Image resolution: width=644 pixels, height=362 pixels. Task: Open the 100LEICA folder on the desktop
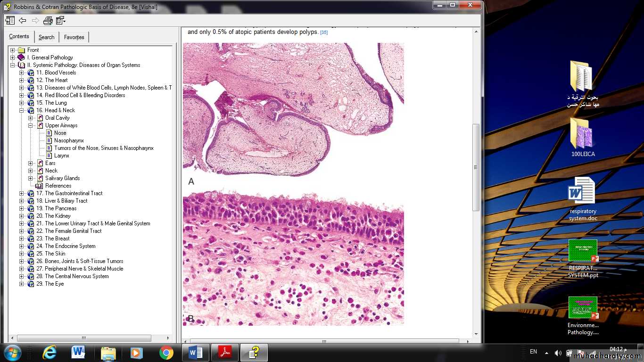tap(583, 138)
